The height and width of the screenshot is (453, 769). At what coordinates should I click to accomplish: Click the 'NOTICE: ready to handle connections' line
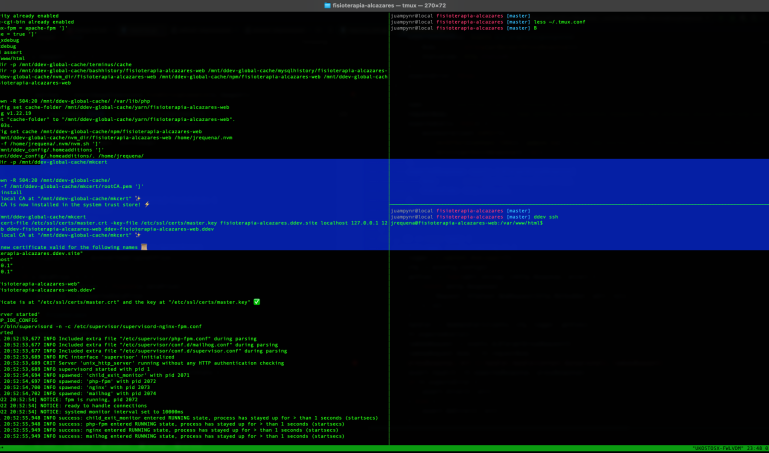[74, 405]
